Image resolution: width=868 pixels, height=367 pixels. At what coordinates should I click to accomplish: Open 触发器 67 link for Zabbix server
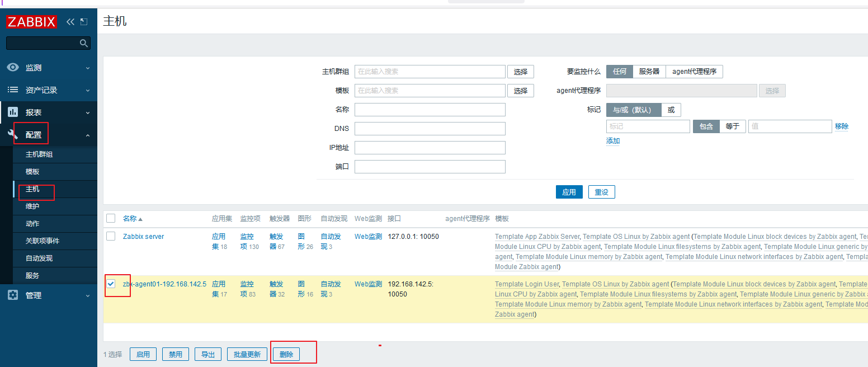276,242
